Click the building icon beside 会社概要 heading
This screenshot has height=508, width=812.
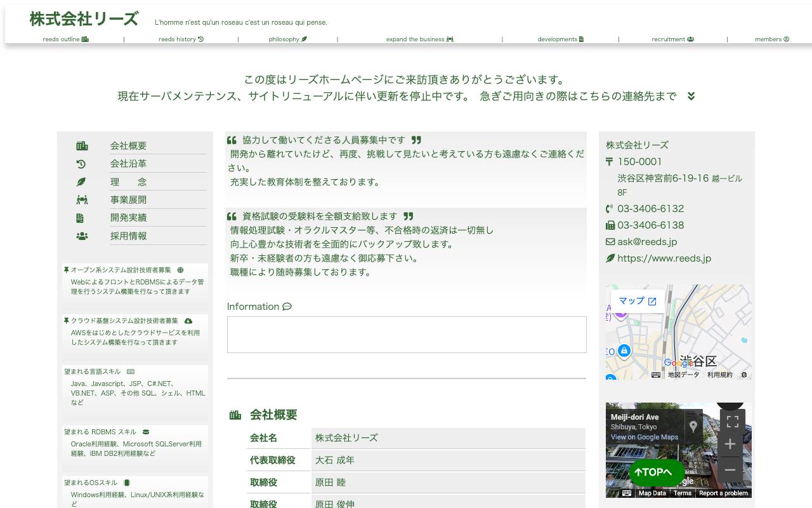pyautogui.click(x=235, y=415)
